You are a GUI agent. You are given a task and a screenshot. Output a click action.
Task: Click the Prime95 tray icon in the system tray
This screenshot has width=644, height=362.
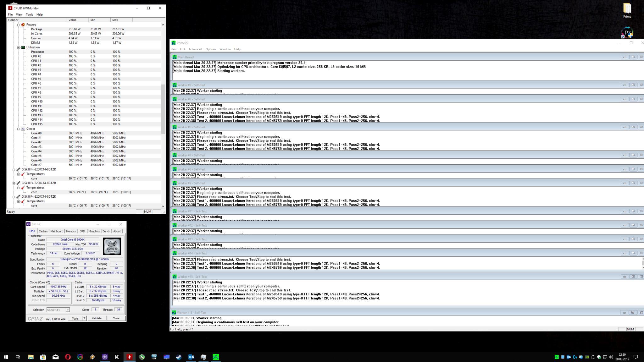(x=557, y=357)
